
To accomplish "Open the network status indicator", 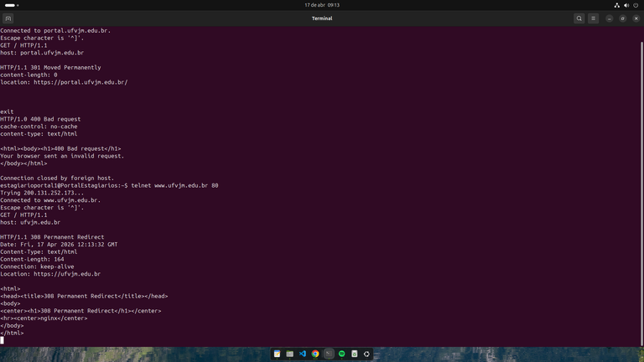I will [617, 5].
